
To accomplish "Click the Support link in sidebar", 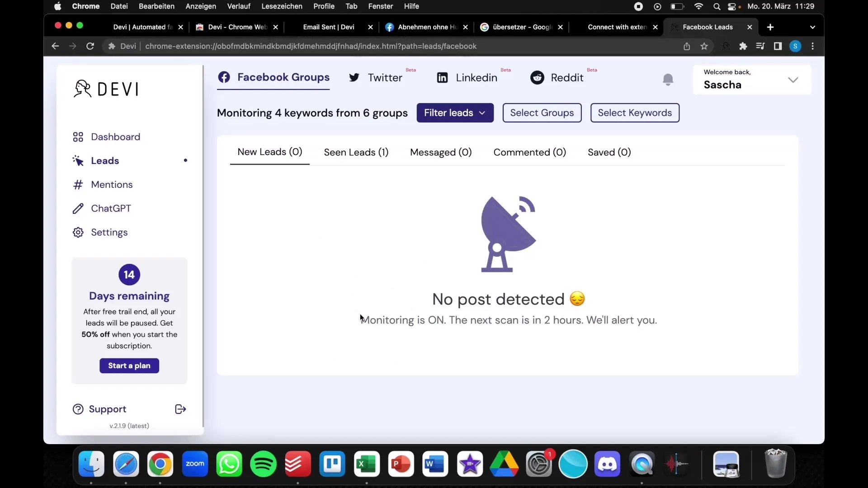I will pos(107,409).
